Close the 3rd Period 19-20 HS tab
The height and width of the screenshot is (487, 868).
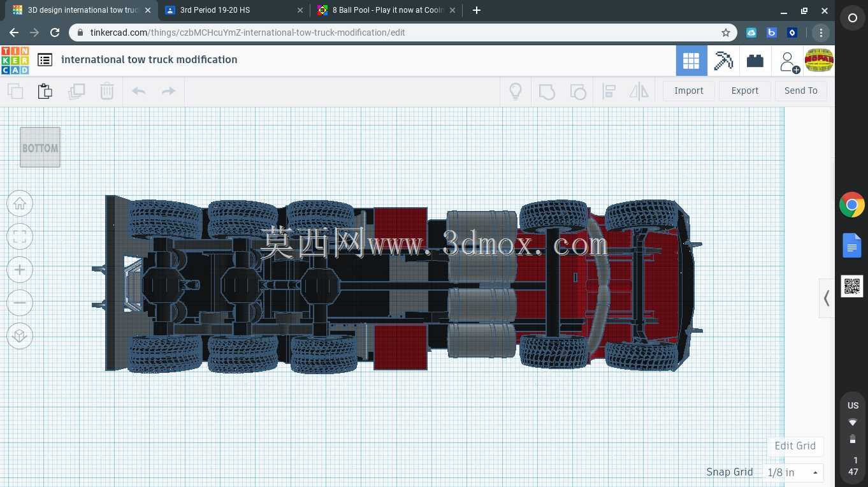point(300,10)
